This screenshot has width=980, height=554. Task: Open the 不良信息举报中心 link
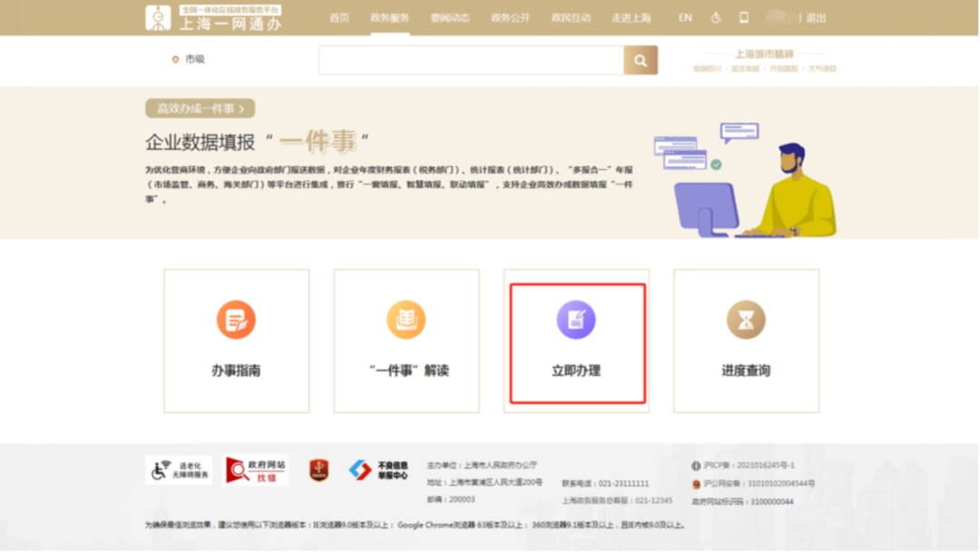[x=379, y=470]
